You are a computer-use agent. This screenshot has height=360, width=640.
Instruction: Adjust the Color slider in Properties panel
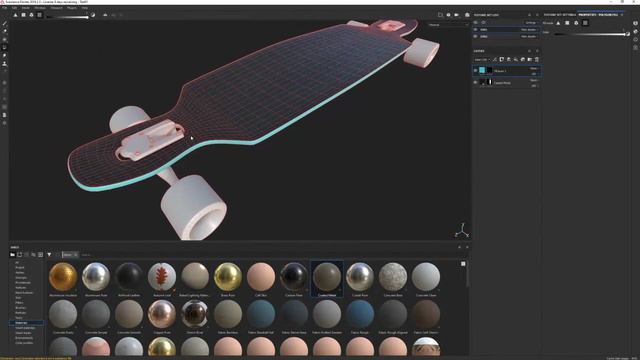591,34
